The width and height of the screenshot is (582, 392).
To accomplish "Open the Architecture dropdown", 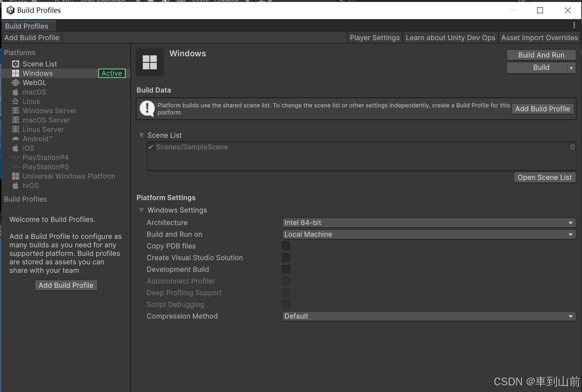I will tap(429, 222).
